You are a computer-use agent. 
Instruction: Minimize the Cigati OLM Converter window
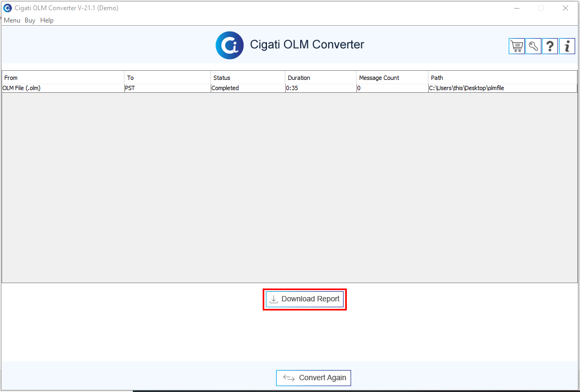[x=517, y=8]
